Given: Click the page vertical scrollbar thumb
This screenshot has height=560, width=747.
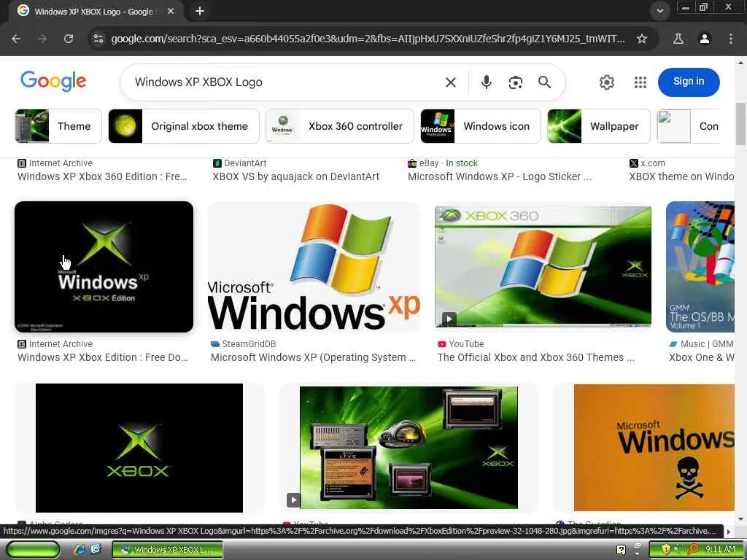Looking at the screenshot, I should coord(740,124).
